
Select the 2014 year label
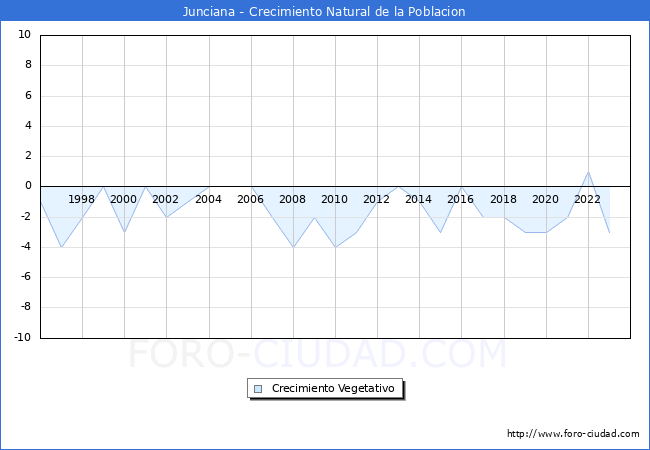click(418, 199)
